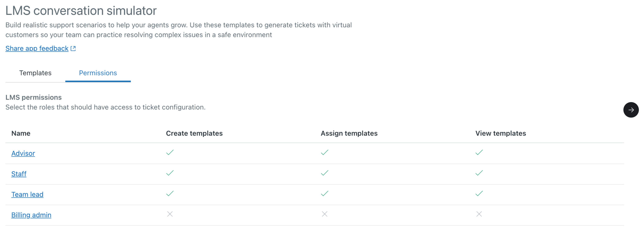Click the black arrow button on right
The width and height of the screenshot is (644, 233).
pos(630,110)
